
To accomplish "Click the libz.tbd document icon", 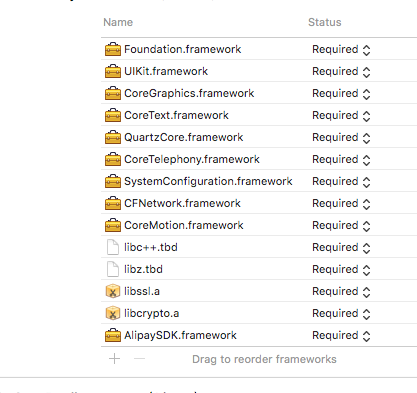I will 113,269.
